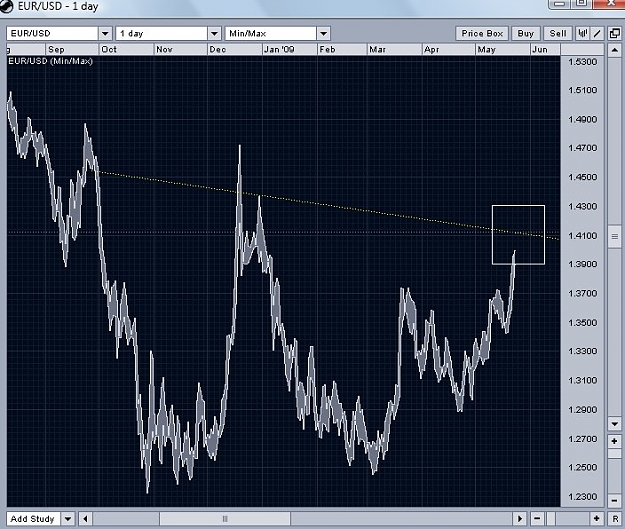Open the EUR/USD symbol dropdown arrow
625x529 pixels.
(x=105, y=33)
